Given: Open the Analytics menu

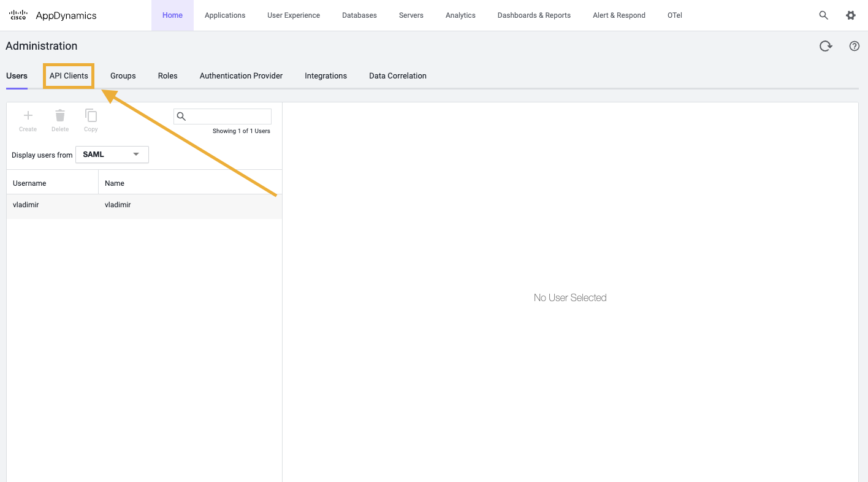Looking at the screenshot, I should click(x=460, y=15).
